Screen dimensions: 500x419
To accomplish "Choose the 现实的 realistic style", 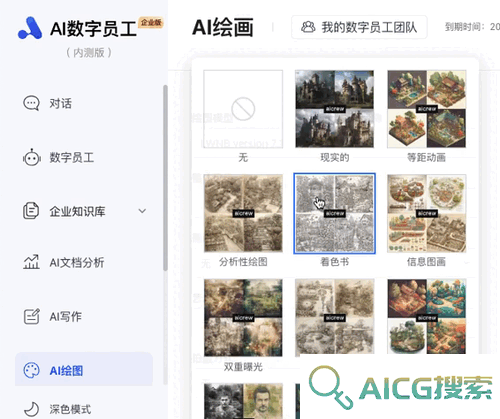I will point(334,109).
